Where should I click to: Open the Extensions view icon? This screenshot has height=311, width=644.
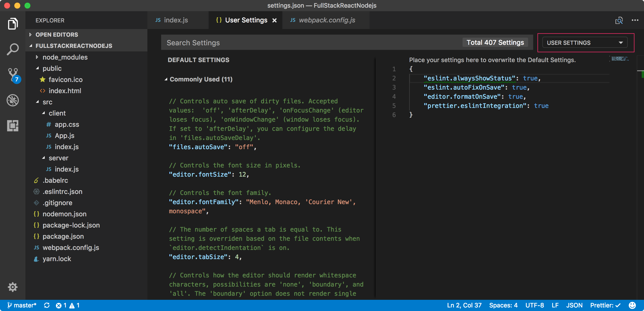(13, 125)
